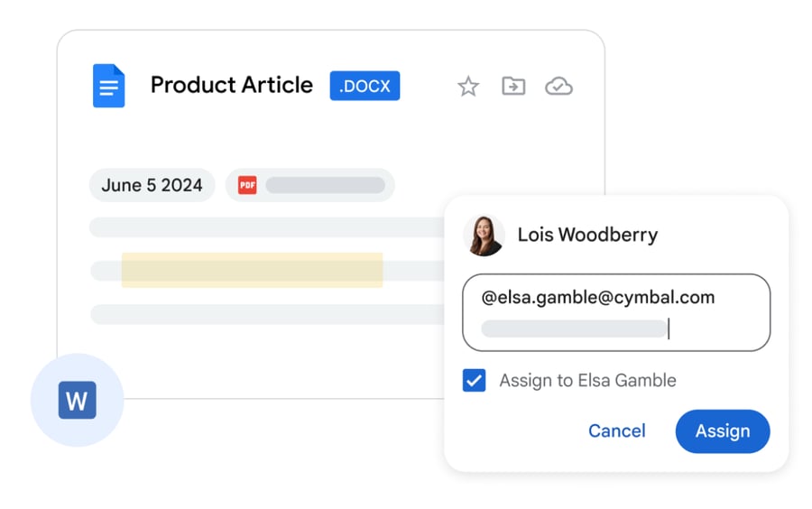
Task: Cancel the comment assignment
Action: click(x=617, y=430)
